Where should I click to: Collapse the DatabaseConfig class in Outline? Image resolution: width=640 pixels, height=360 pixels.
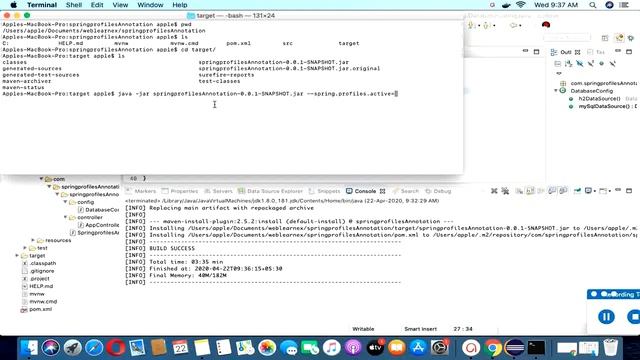coord(556,91)
